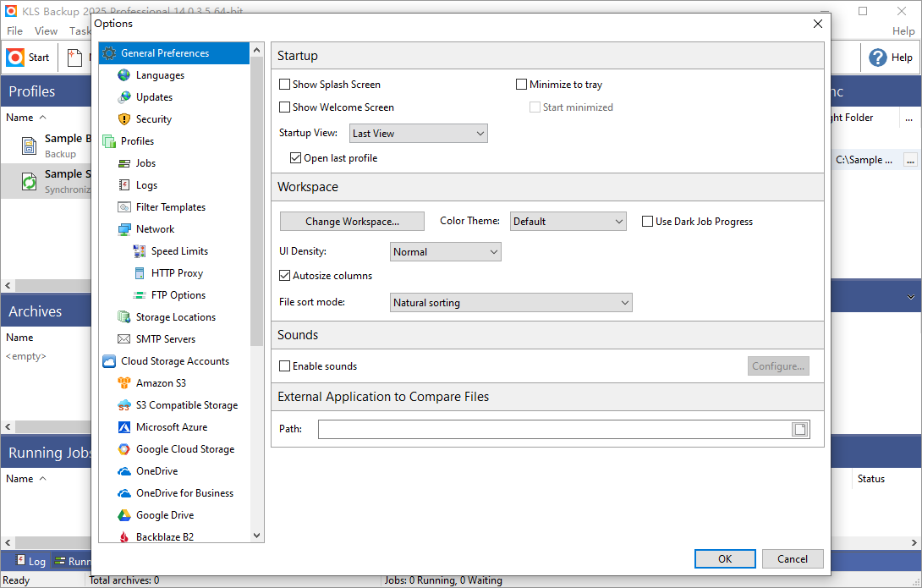The height and width of the screenshot is (588, 922).
Task: Click the Jobs icon in the options tree
Action: point(124,163)
